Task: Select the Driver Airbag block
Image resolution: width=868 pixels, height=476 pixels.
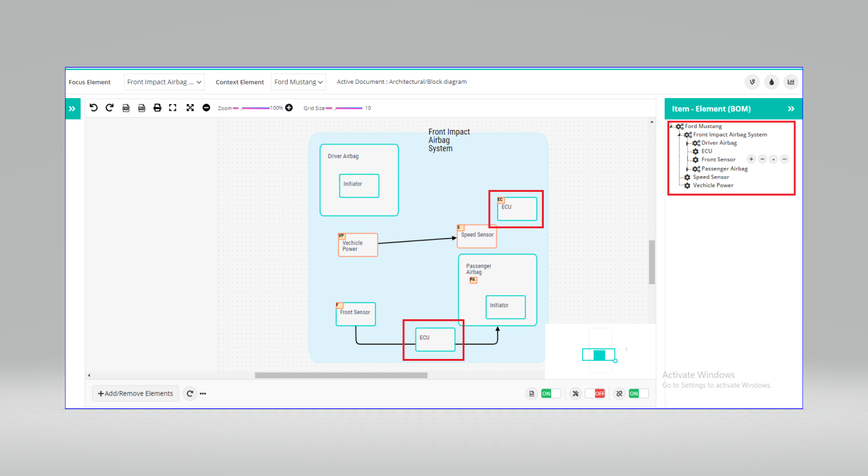Action: pyautogui.click(x=359, y=180)
